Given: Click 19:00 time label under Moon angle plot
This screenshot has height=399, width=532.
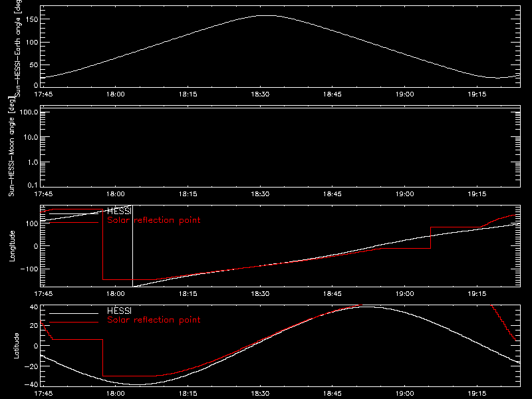Looking at the screenshot, I should click(x=405, y=194).
